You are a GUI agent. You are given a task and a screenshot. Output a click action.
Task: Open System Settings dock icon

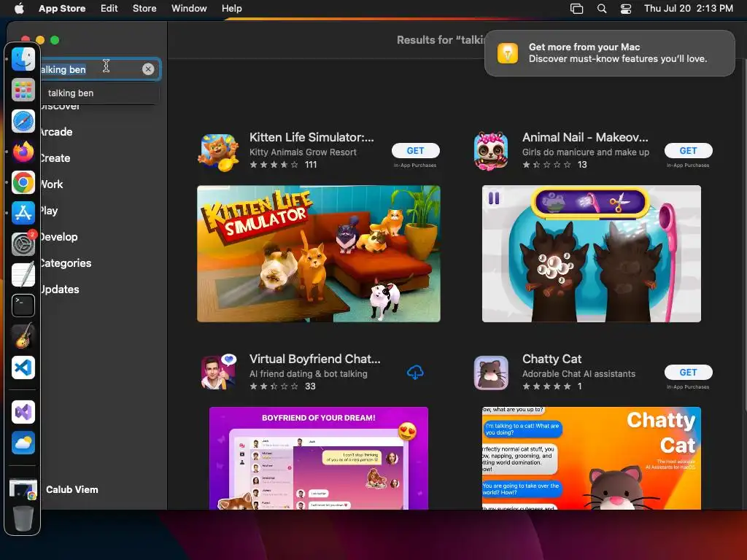[23, 244]
